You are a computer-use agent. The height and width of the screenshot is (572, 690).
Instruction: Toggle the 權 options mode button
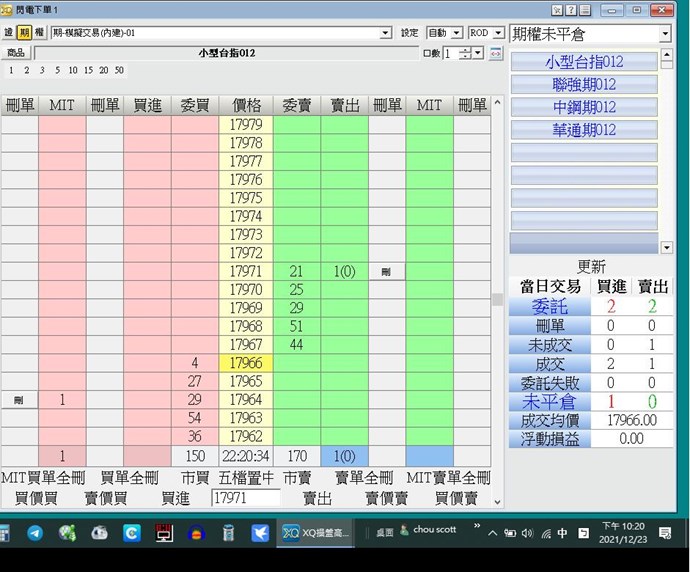[39, 33]
